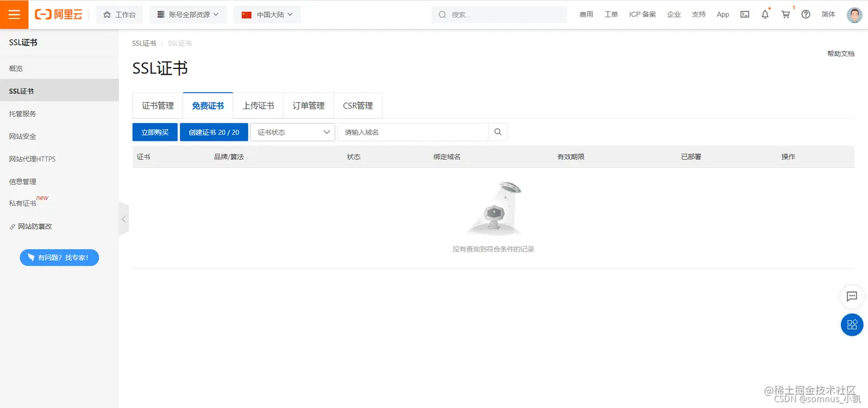Switch to the 订单管理 tab

[308, 105]
